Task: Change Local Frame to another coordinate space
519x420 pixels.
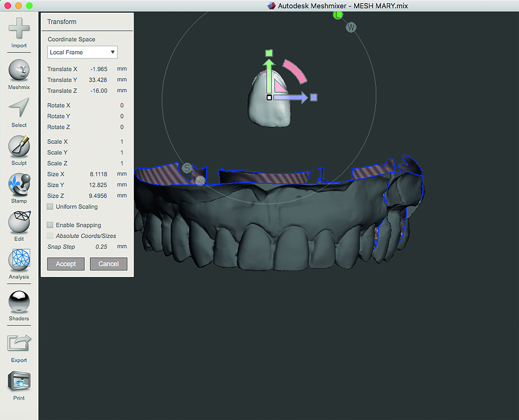Action: (82, 52)
